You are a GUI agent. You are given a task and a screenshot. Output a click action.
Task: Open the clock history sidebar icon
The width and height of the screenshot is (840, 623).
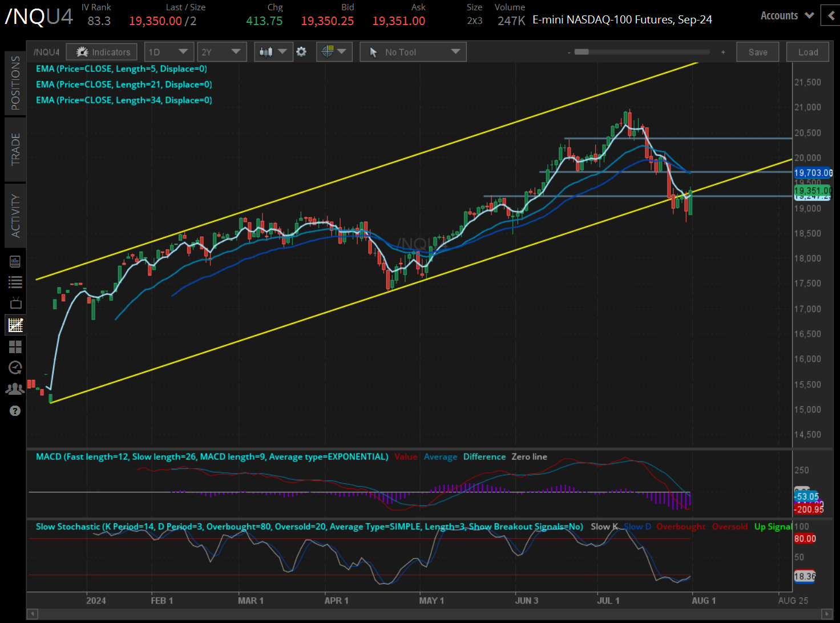15,367
